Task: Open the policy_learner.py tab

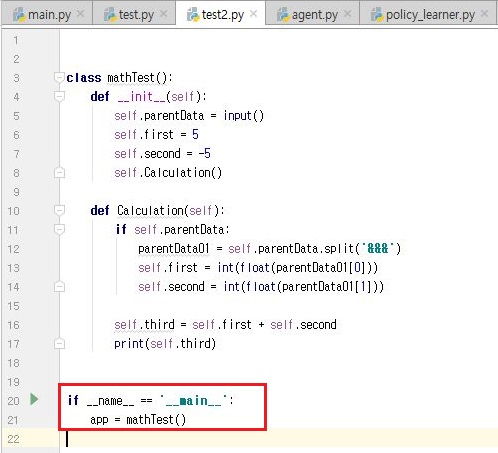Action: pos(428,14)
